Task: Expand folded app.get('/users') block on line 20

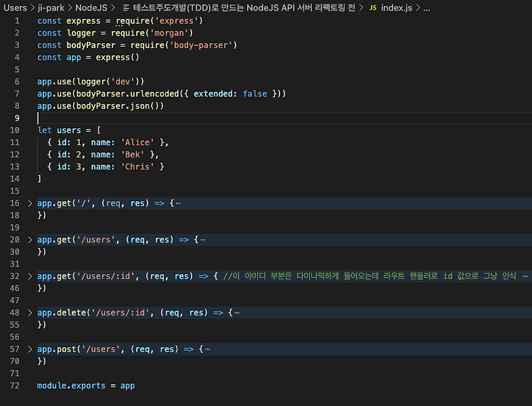Action: pyautogui.click(x=30, y=240)
